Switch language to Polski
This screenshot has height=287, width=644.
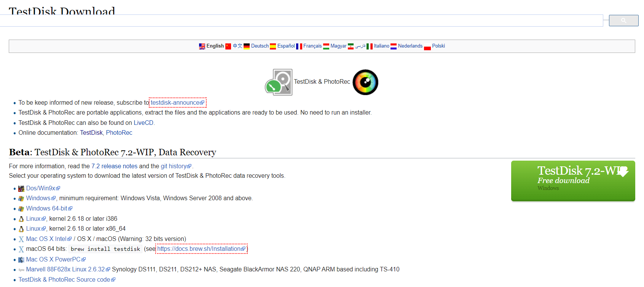coord(438,46)
